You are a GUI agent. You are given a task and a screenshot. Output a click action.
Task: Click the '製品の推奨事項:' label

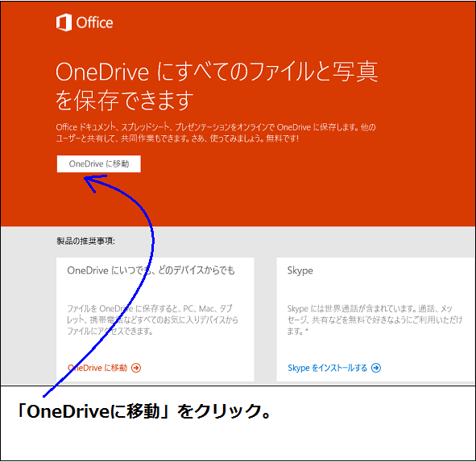[85, 241]
